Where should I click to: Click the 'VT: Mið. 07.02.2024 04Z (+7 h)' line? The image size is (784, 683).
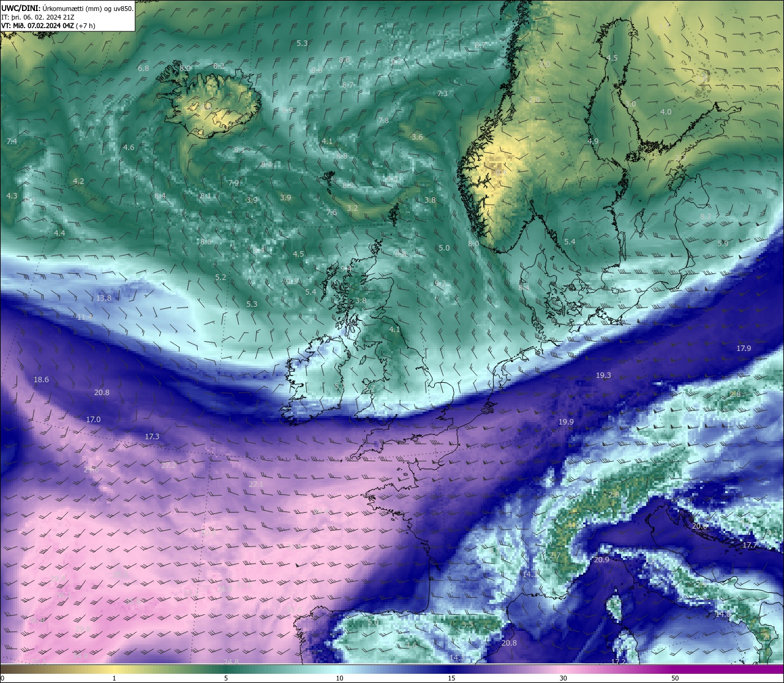(x=48, y=26)
